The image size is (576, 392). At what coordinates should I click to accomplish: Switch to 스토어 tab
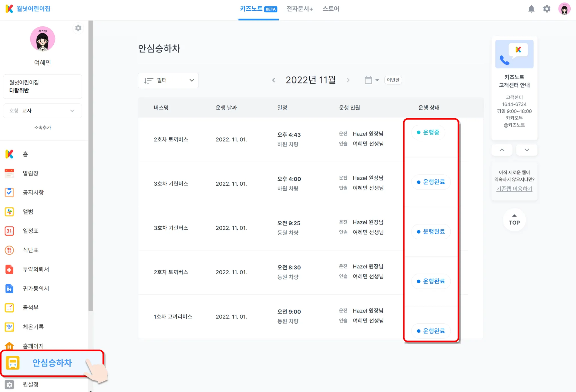tap(331, 9)
